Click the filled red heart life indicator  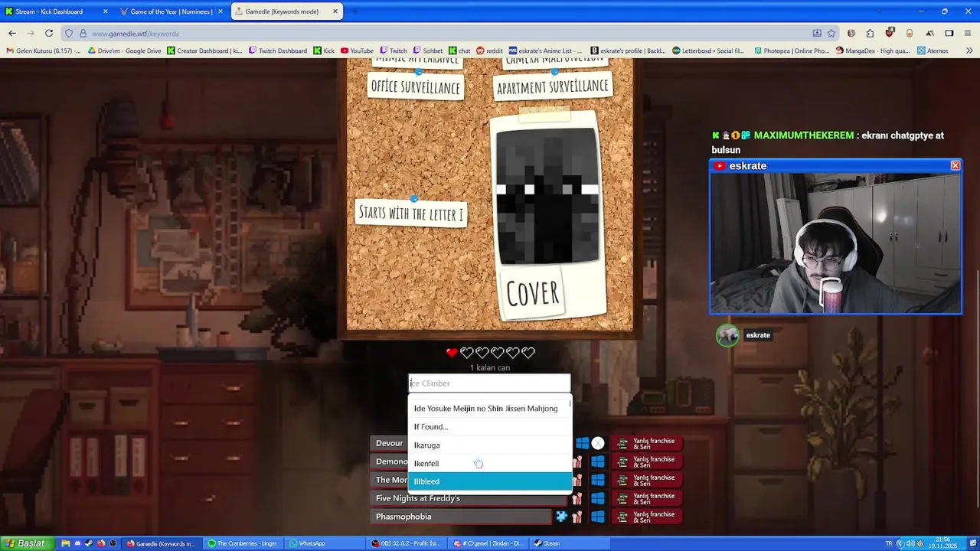452,353
